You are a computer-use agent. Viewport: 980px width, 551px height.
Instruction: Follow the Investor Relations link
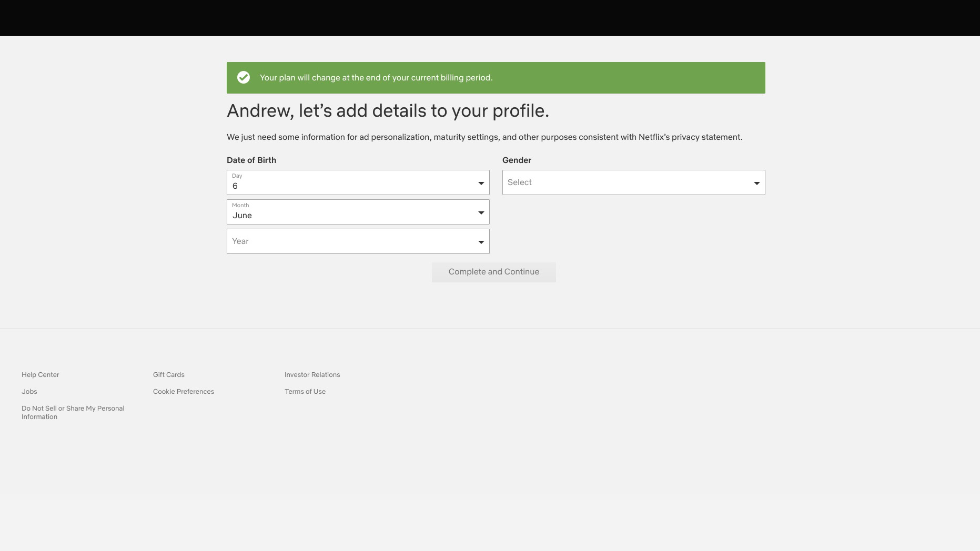[312, 375]
